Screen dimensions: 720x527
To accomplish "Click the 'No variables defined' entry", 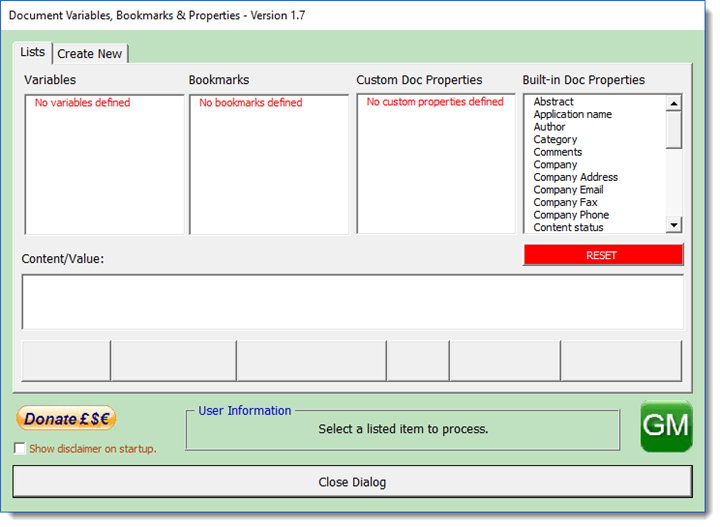I will tap(83, 102).
